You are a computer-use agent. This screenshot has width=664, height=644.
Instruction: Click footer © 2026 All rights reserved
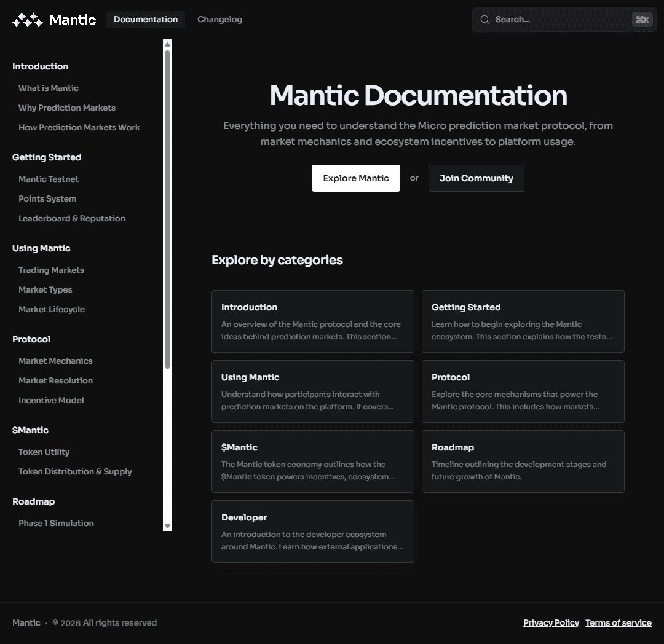[x=105, y=623]
